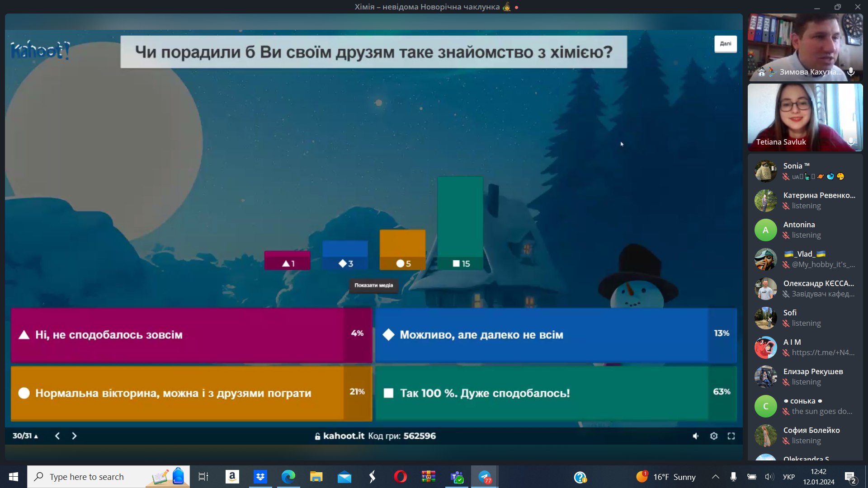Go to previous Kahoot slide arrow
The image size is (868, 488).
coord(57,436)
